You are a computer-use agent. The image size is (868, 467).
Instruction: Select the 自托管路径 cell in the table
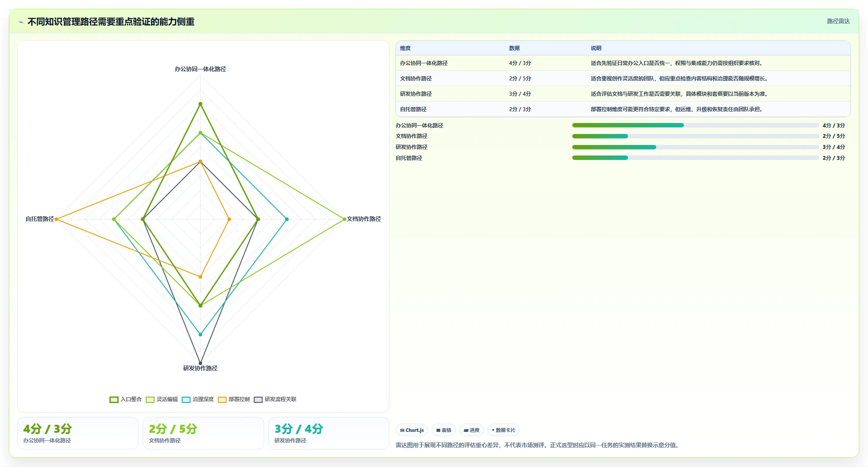click(413, 109)
